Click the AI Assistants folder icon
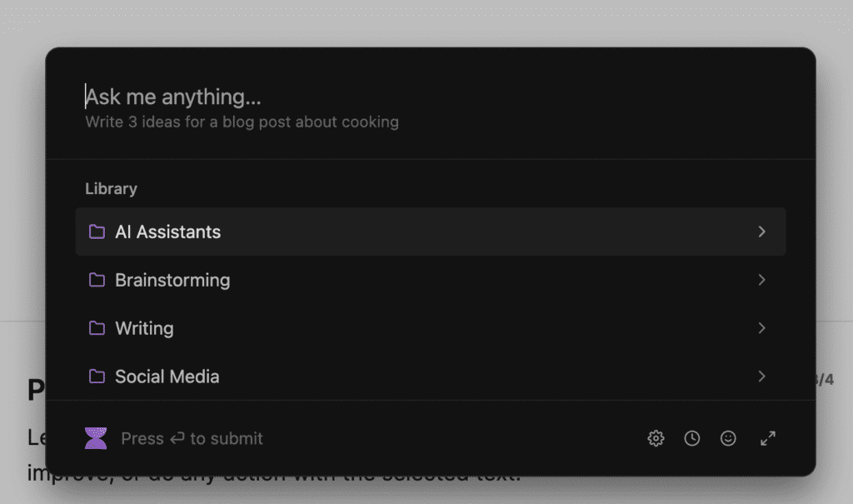 (97, 232)
